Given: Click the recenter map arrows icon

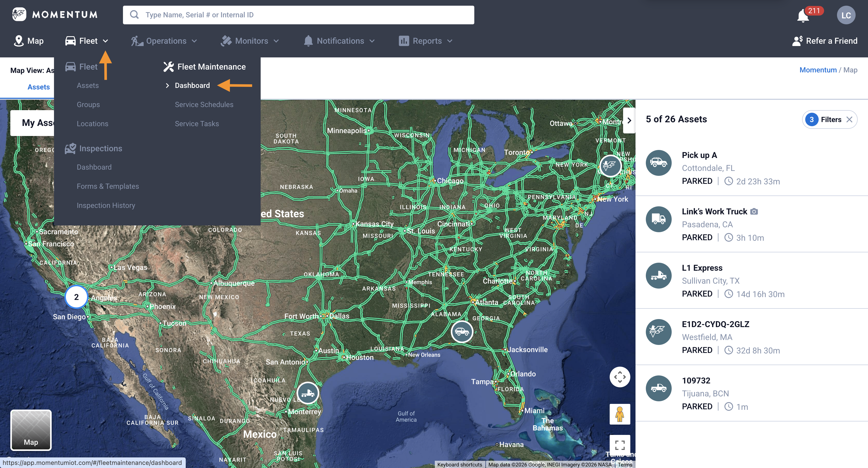Looking at the screenshot, I should (620, 377).
